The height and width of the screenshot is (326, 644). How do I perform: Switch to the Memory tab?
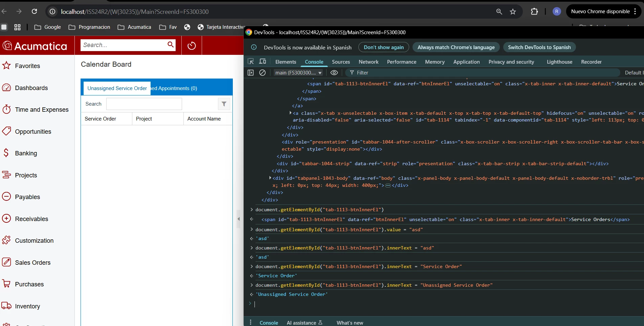click(x=435, y=62)
